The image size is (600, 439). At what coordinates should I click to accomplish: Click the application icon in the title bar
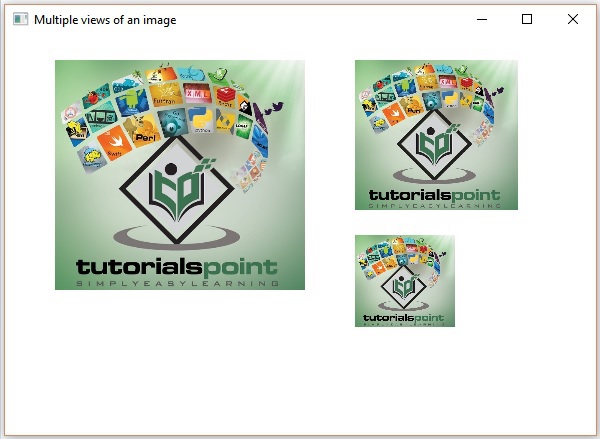18,19
